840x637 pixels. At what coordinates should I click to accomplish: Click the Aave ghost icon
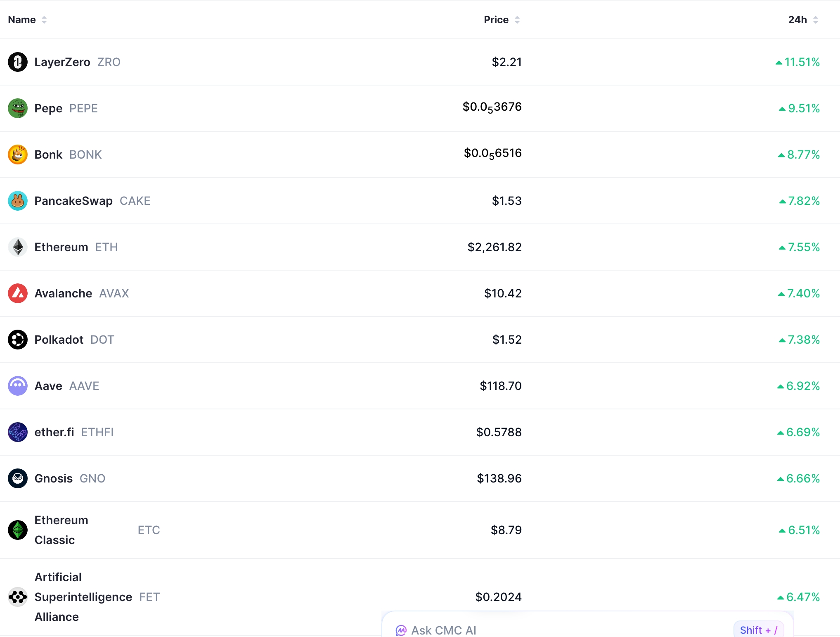[17, 386]
